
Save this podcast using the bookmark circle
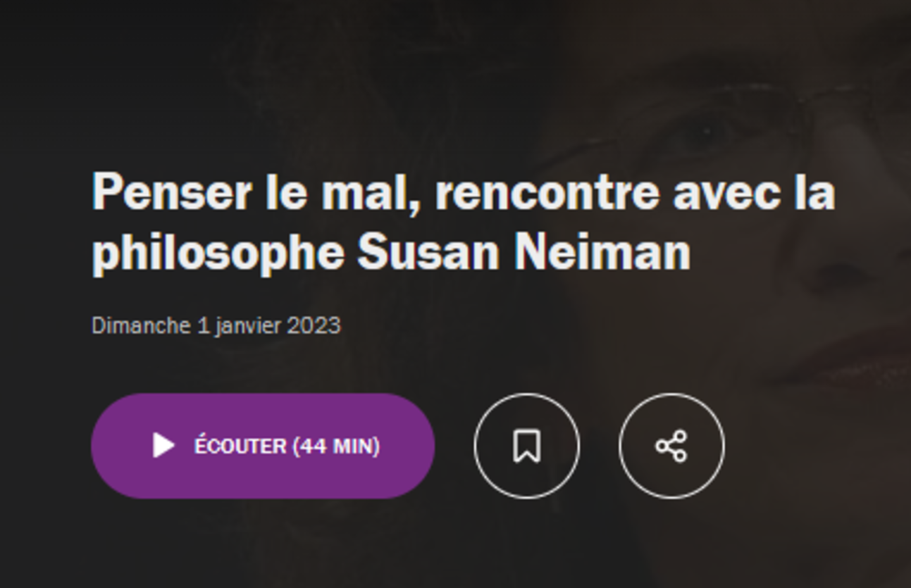(x=527, y=446)
